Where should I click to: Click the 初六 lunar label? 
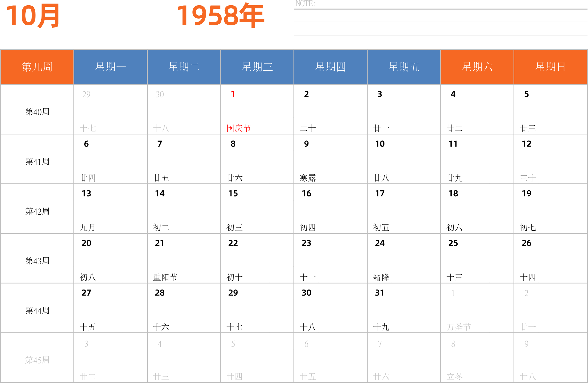pyautogui.click(x=455, y=227)
